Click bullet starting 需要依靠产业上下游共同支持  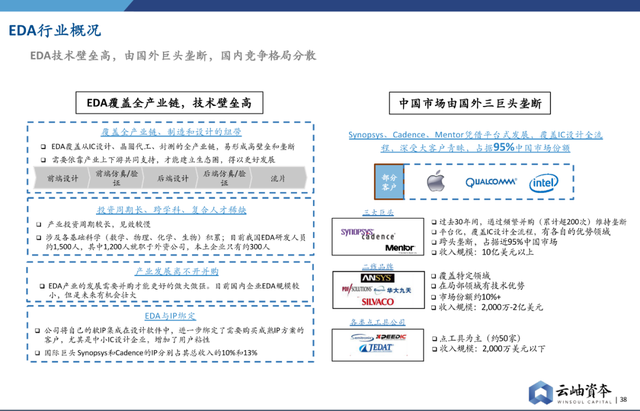(x=163, y=160)
